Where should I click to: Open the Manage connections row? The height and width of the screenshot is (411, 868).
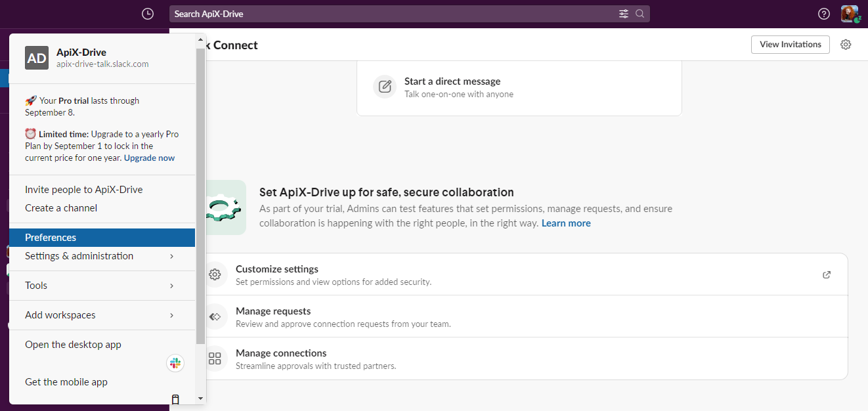coord(526,358)
